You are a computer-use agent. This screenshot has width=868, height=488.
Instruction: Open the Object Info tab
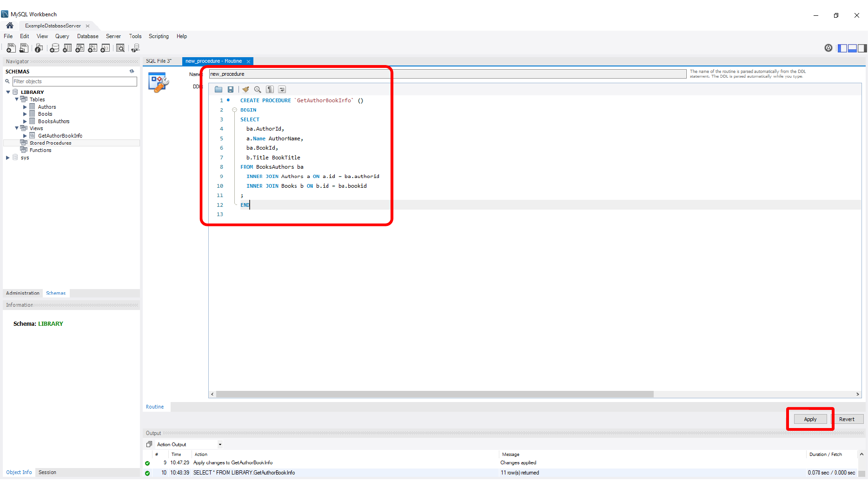19,472
